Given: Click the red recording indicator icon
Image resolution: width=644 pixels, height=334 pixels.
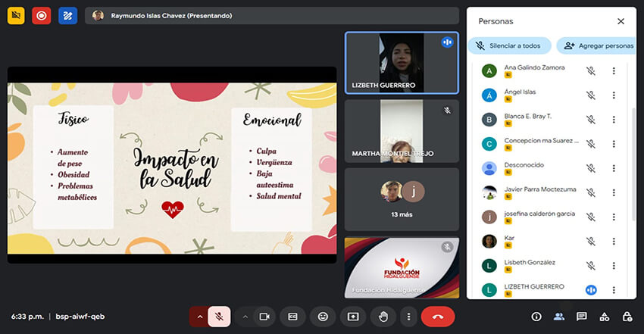Looking at the screenshot, I should point(41,15).
